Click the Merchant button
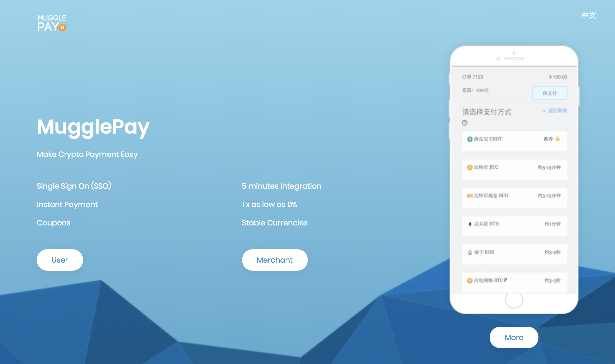The height and width of the screenshot is (364, 615). 274,260
